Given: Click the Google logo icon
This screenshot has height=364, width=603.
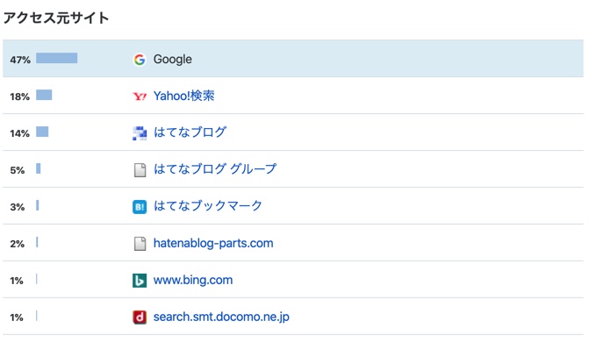Looking at the screenshot, I should [x=140, y=60].
